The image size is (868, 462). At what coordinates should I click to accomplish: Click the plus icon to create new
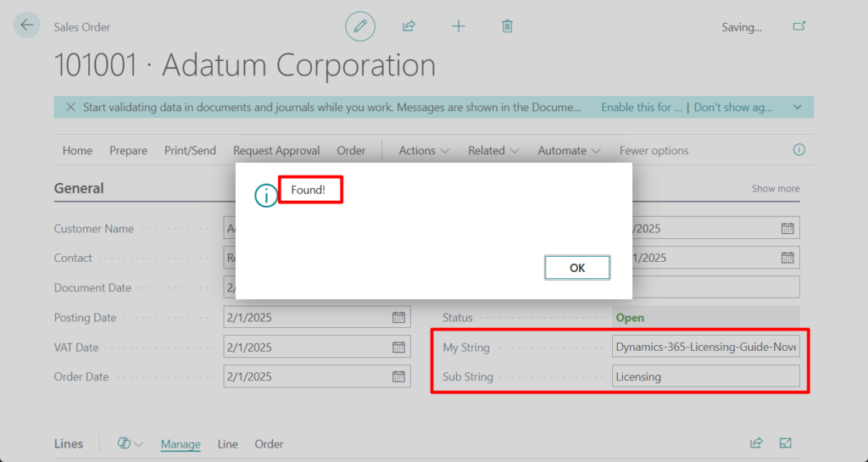[x=459, y=26]
